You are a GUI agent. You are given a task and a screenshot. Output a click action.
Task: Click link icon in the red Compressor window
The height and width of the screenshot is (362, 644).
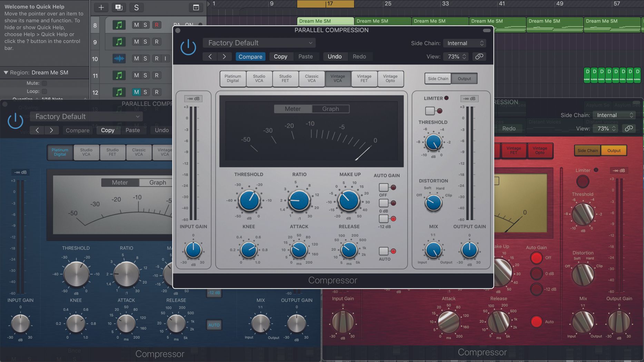(x=629, y=129)
